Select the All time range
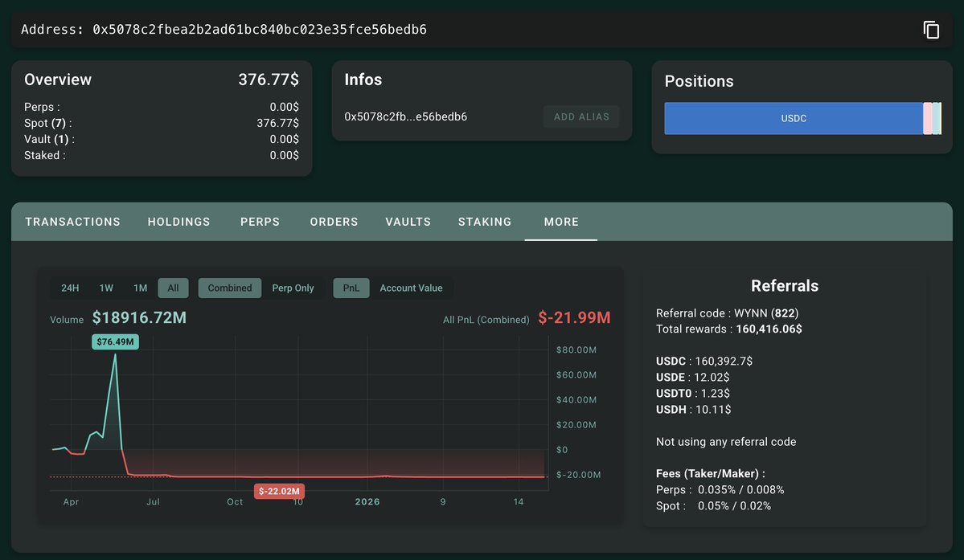Screen dimensions: 964x560 tap(173, 288)
